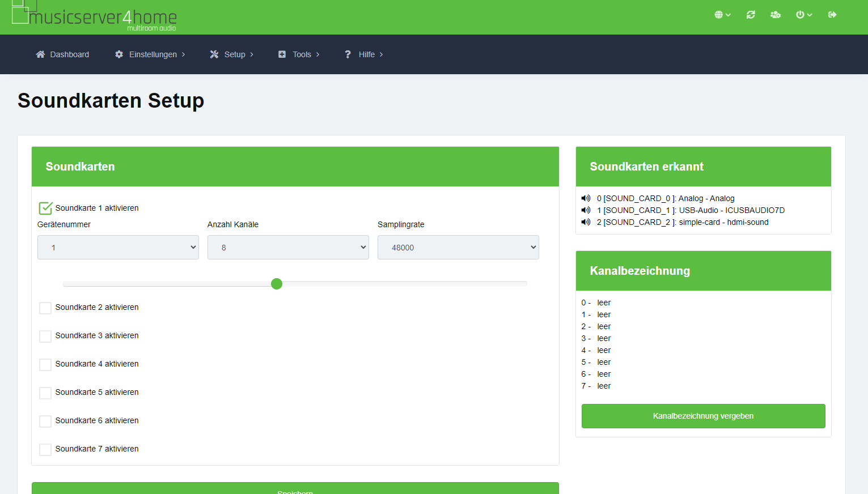Open the Gerätenummer dropdown

tap(118, 248)
